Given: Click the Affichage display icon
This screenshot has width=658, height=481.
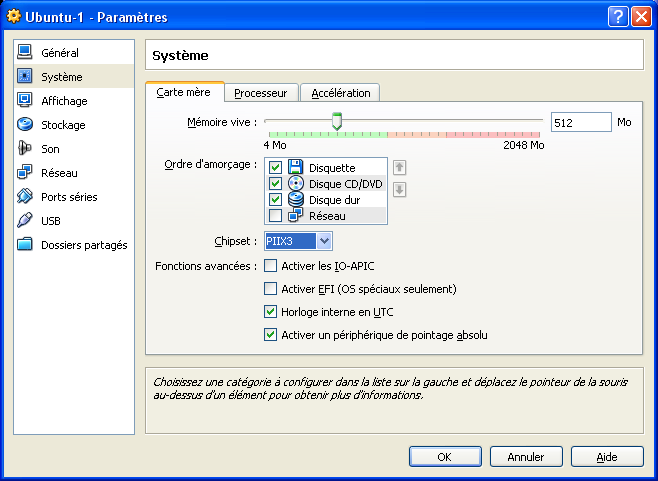Looking at the screenshot, I should (x=25, y=100).
